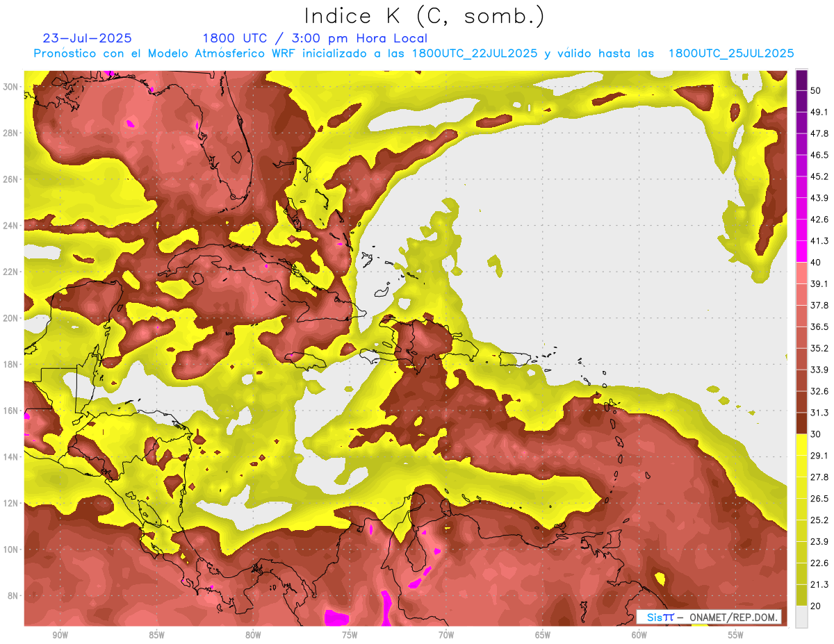This screenshot has width=834, height=644.
Task: Pick the bright yellow swatch between 29.1 and 30
Action: click(x=801, y=445)
